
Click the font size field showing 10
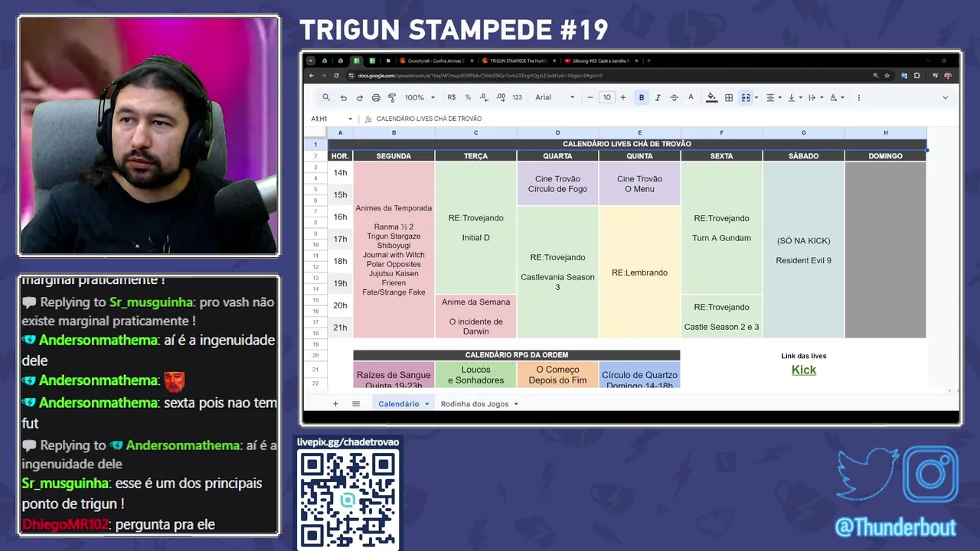pos(606,97)
